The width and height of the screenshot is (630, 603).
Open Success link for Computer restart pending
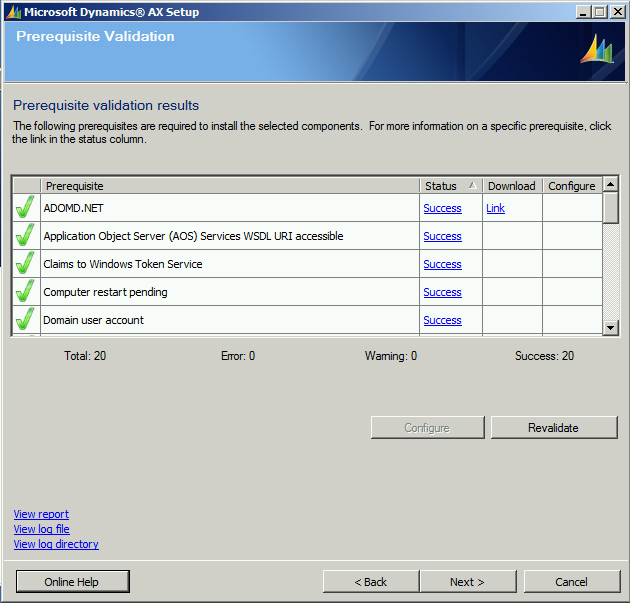442,292
